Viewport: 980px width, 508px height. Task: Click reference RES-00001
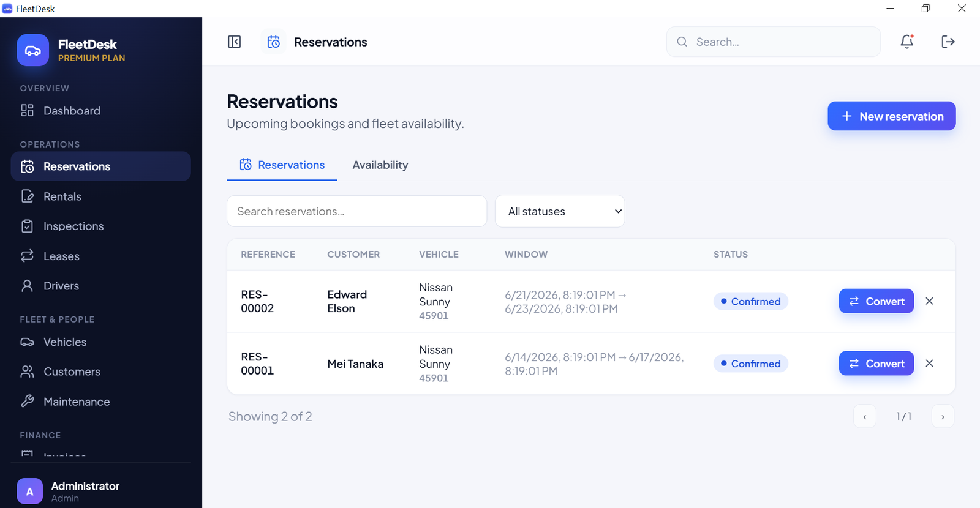257,364
